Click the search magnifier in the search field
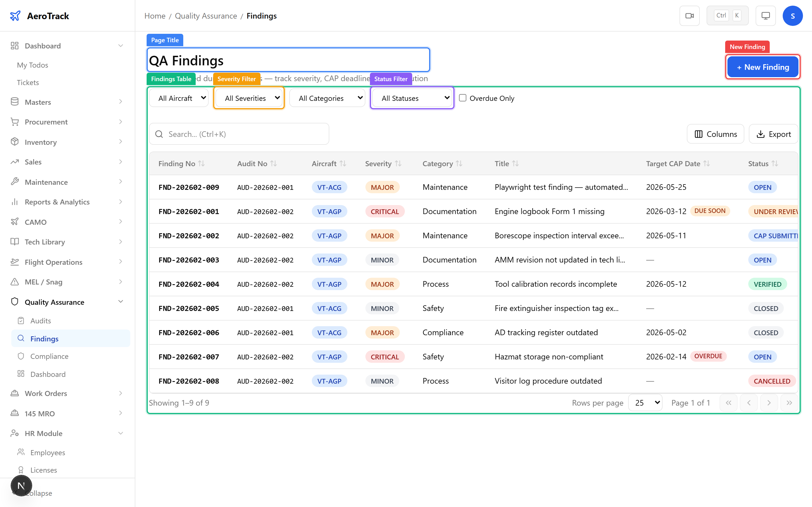Viewport: 812px width, 507px height. tap(159, 134)
